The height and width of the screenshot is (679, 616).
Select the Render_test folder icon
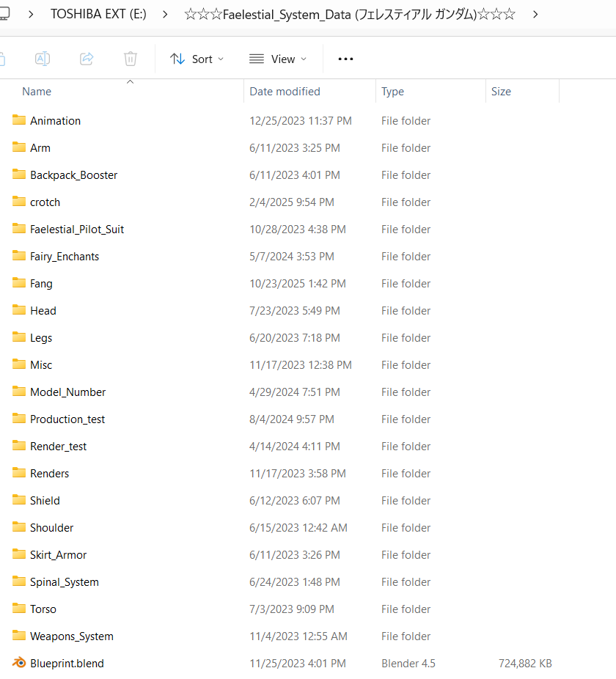point(18,446)
